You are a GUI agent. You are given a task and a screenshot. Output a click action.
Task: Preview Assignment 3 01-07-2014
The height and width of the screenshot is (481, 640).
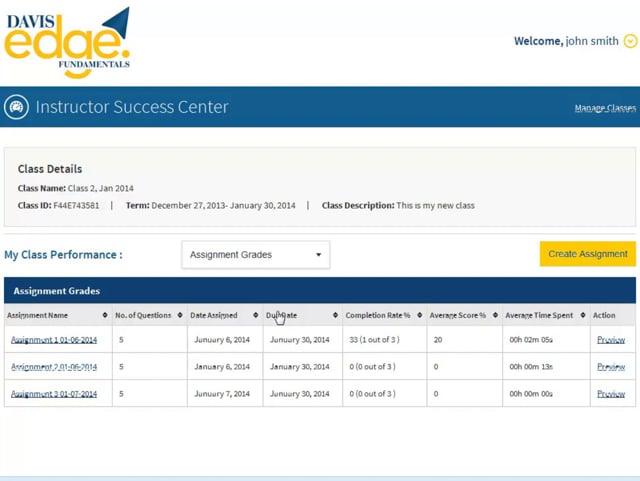pyautogui.click(x=611, y=394)
